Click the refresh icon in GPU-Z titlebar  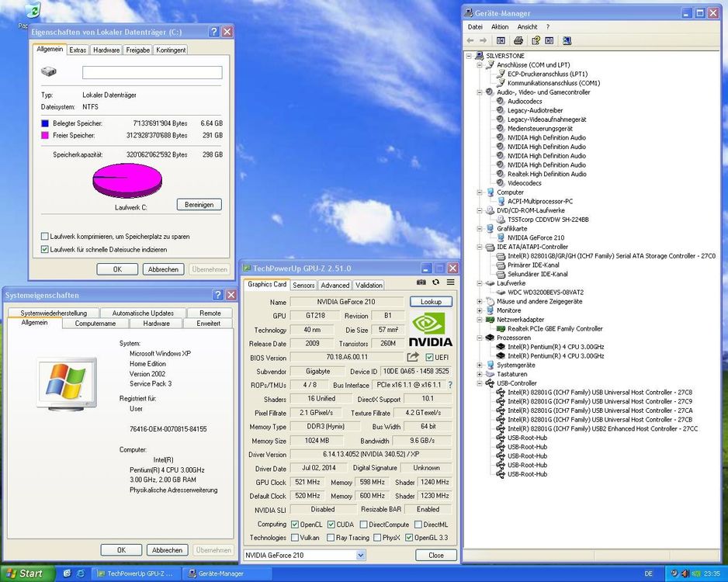tap(436, 282)
